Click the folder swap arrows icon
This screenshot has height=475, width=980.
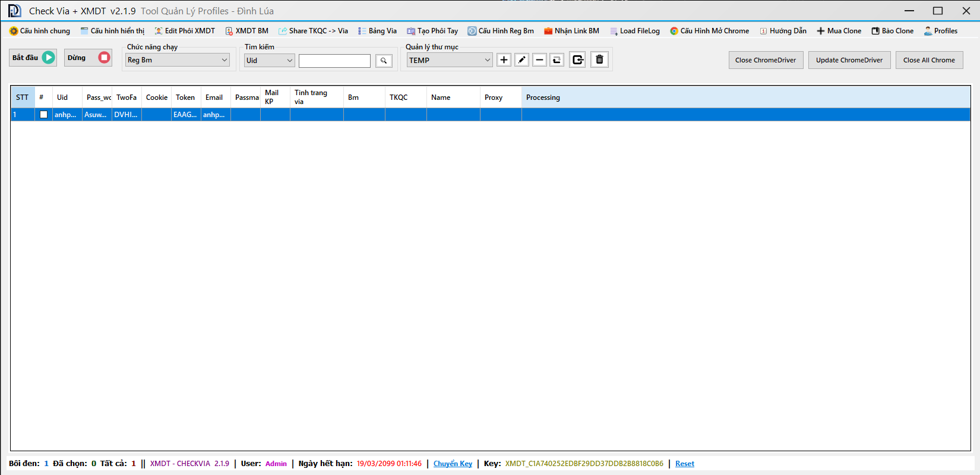557,60
